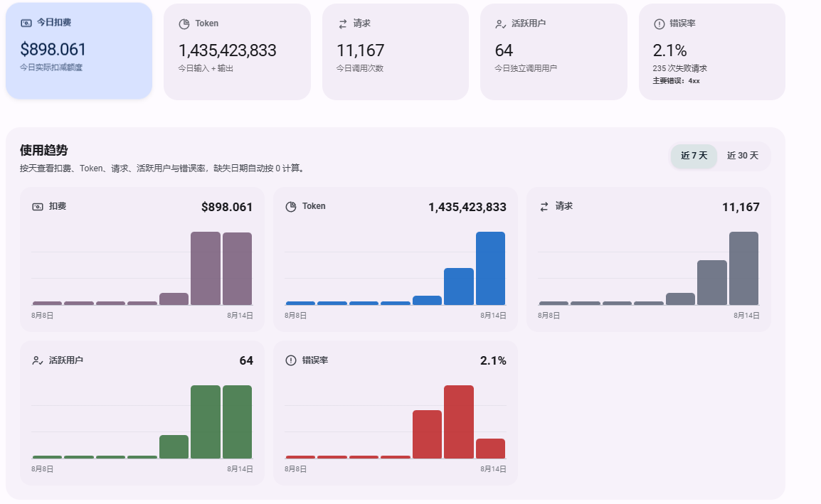Click the money icon in 扣费 trend chart
This screenshot has width=821, height=504.
point(38,207)
